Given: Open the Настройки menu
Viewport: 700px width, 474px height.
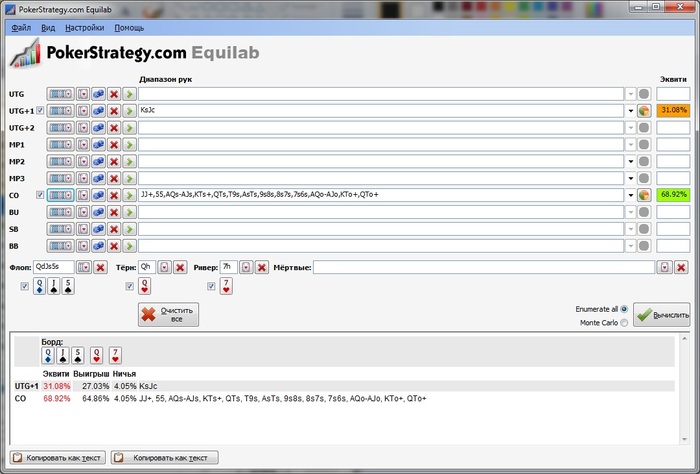Looking at the screenshot, I should pos(84,28).
